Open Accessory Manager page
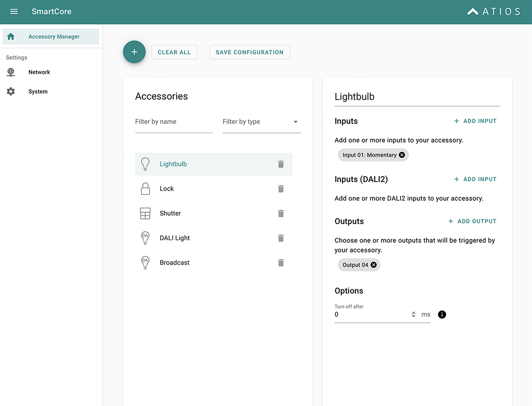532x406 pixels. [x=51, y=37]
